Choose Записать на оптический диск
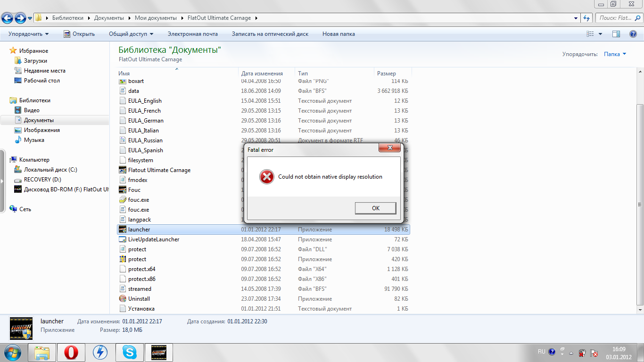Image resolution: width=644 pixels, height=362 pixels. tap(270, 34)
